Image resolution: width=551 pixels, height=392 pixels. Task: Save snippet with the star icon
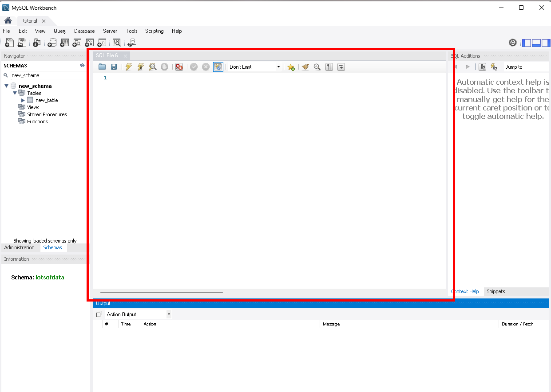point(291,67)
